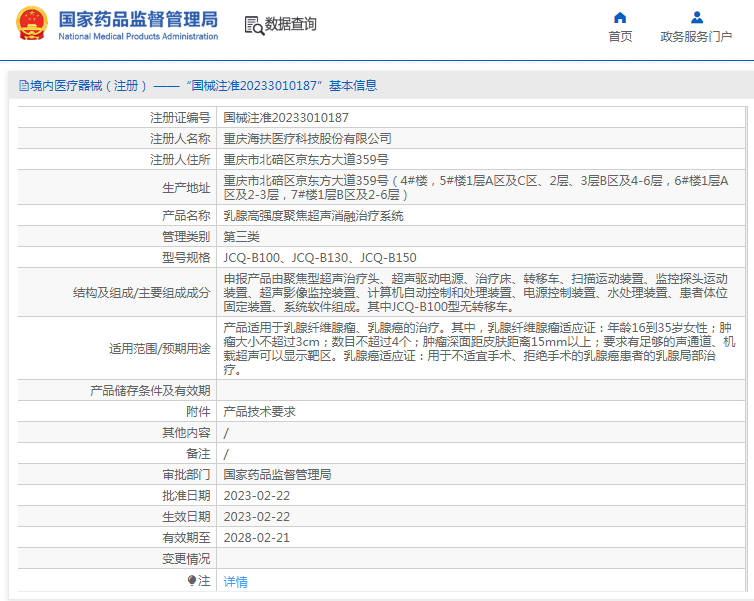Click the 生产地址 row label
The image size is (754, 601).
tap(186, 188)
